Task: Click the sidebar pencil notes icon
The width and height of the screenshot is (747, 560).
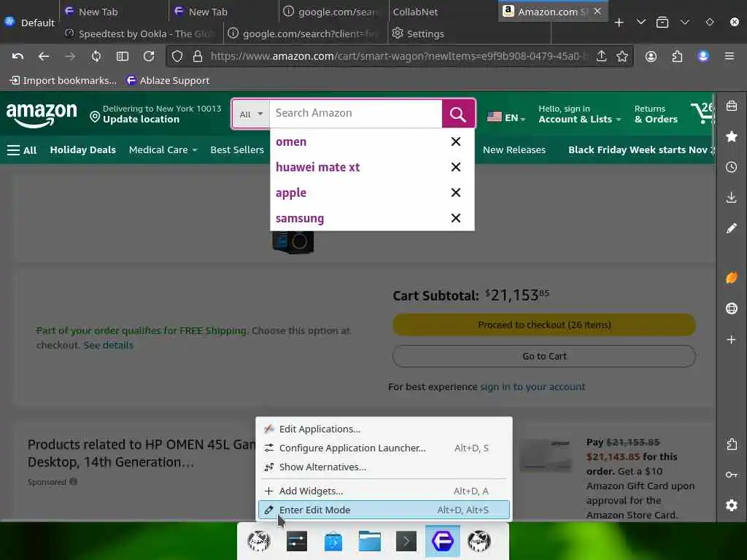Action: click(x=731, y=228)
